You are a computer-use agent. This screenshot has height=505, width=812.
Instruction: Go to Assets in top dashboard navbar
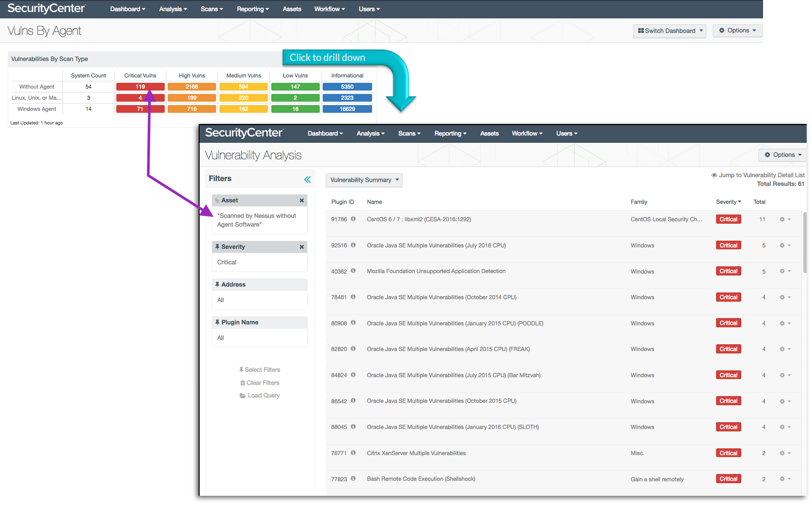click(292, 9)
